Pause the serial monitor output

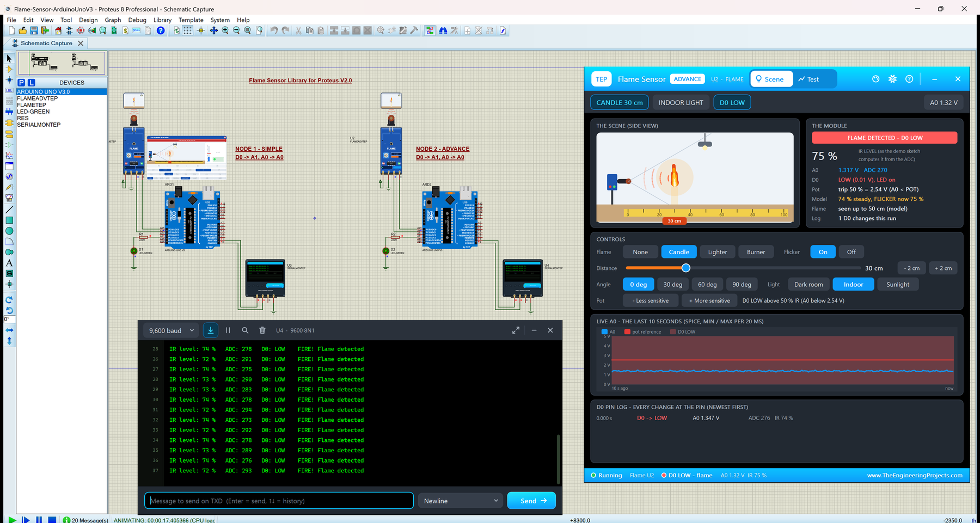(228, 330)
